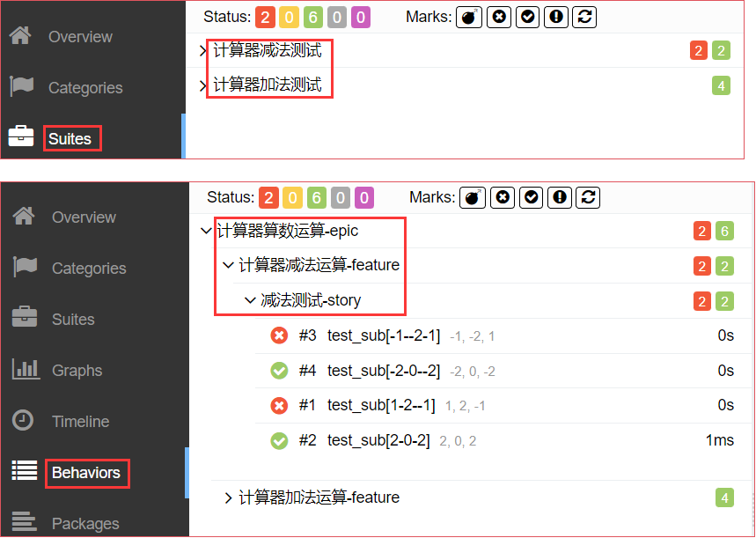Select the 计算器减法测试 suite row text
756x538 pixels.
pyautogui.click(x=268, y=50)
